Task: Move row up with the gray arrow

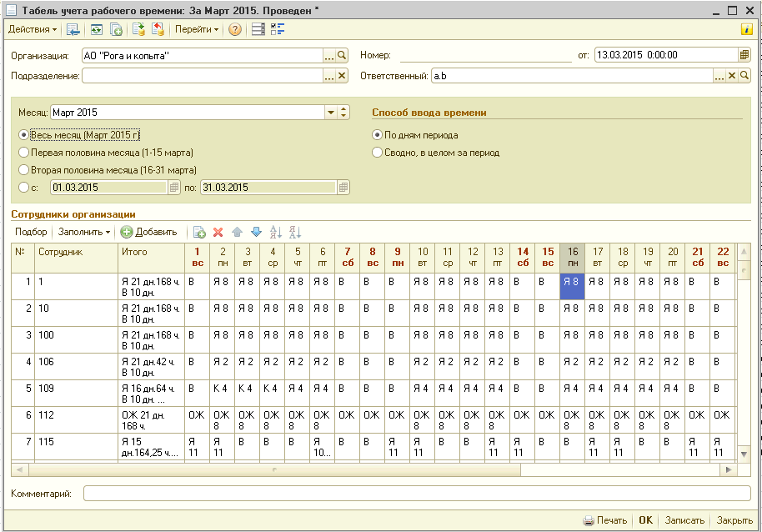Action: [237, 233]
